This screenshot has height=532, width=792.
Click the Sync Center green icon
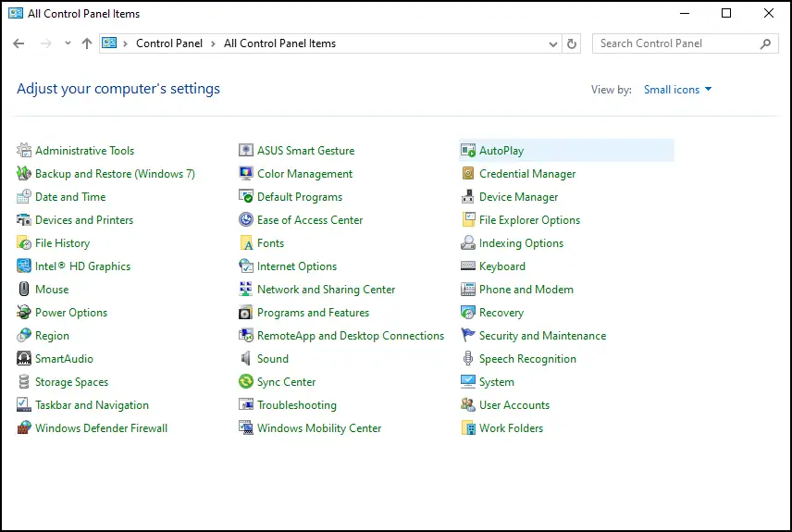[x=245, y=381]
